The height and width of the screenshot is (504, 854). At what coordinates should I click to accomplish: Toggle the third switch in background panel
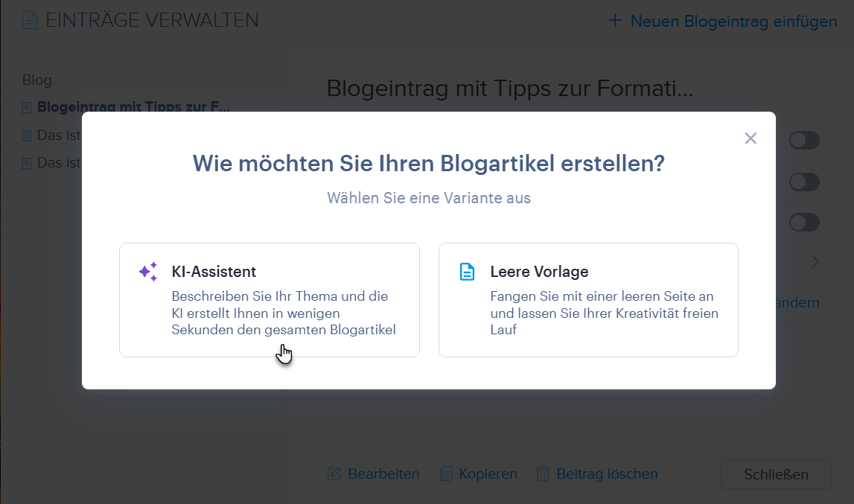(x=804, y=223)
